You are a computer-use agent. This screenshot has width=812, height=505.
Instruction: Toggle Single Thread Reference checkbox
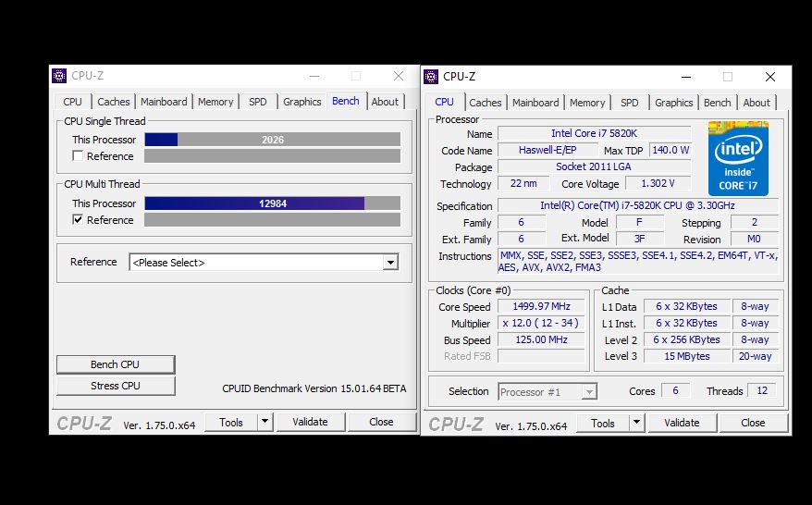tap(78, 156)
